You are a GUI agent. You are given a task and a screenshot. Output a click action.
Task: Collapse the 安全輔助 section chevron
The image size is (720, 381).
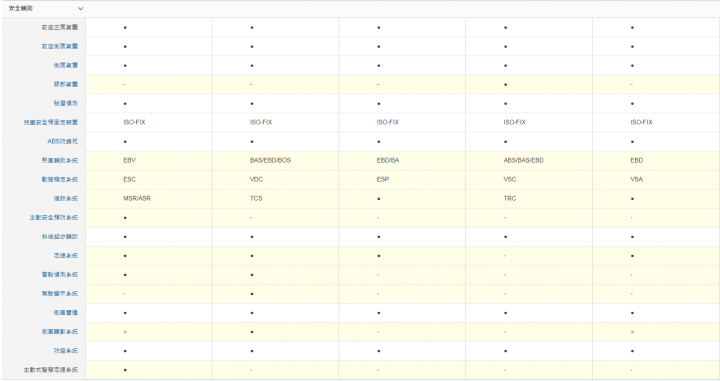point(80,8)
